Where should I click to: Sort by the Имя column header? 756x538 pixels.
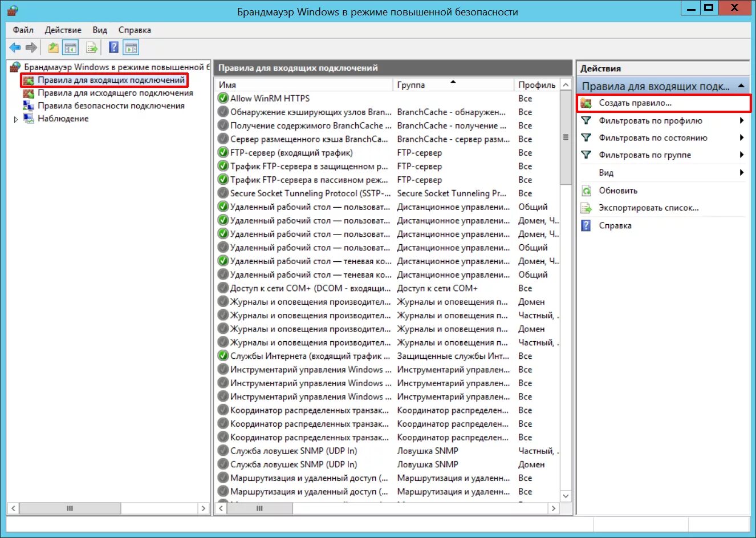coord(304,84)
